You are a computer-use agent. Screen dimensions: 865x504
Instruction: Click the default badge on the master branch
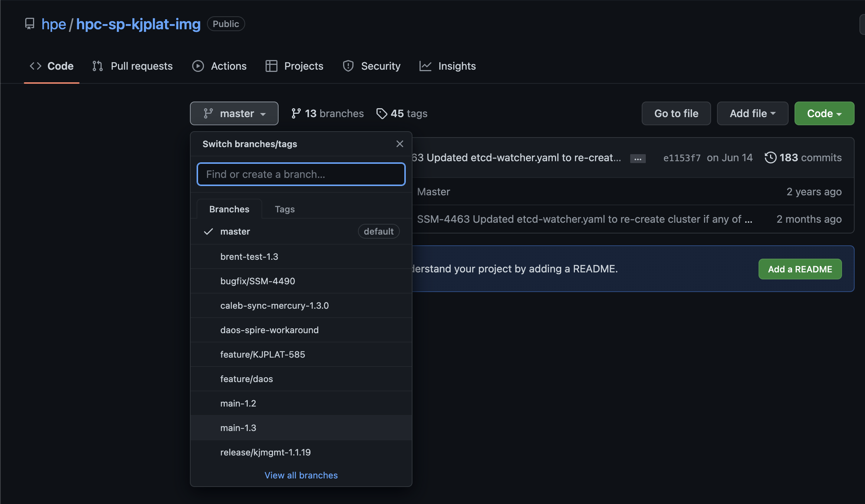(379, 231)
